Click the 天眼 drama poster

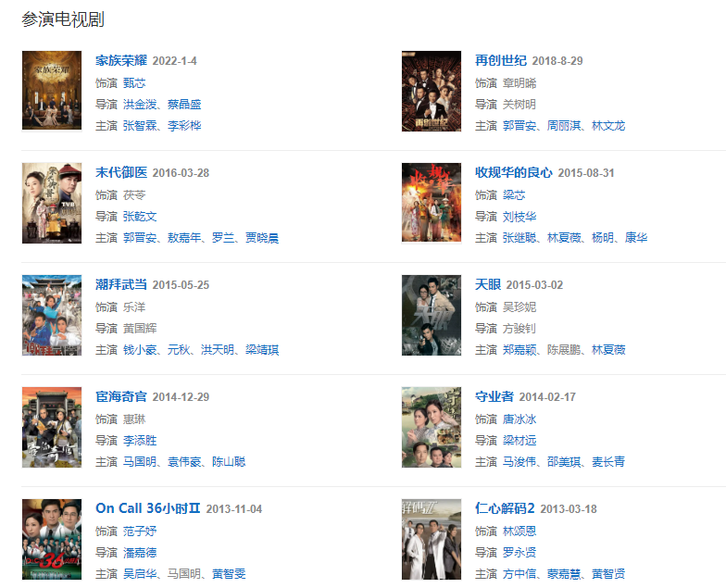coord(432,315)
